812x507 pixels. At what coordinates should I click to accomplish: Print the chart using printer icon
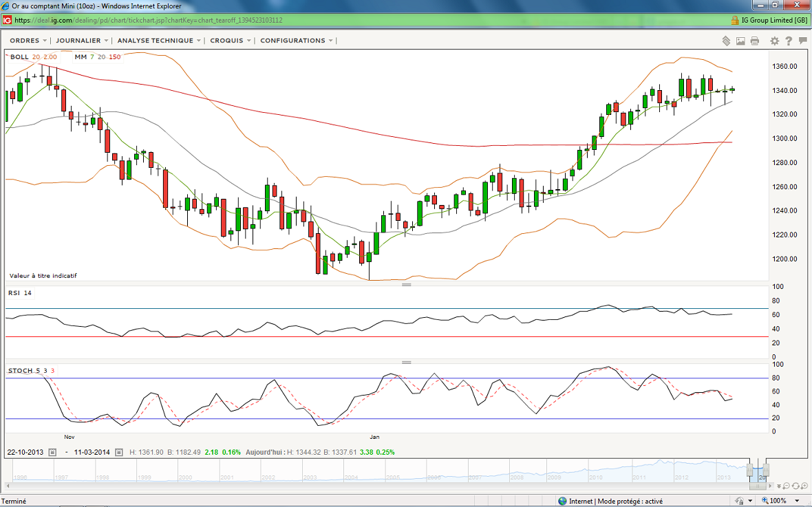(755, 41)
